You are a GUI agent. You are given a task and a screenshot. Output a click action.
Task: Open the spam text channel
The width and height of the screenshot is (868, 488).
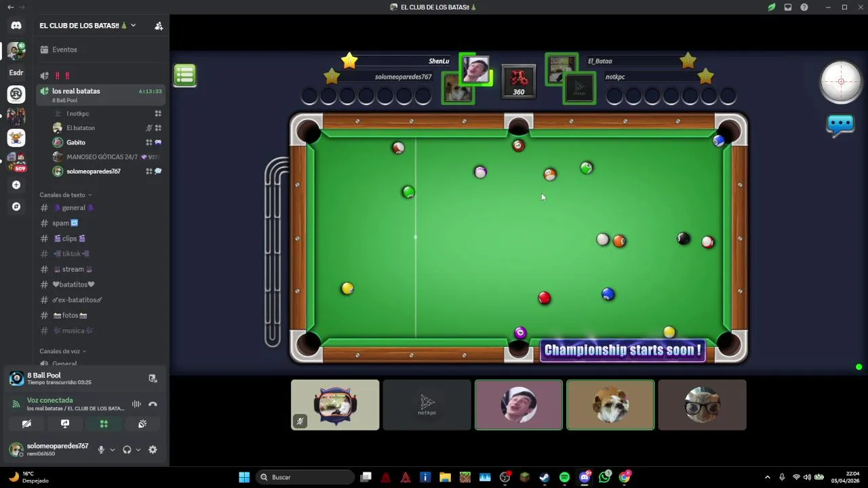(102, 223)
